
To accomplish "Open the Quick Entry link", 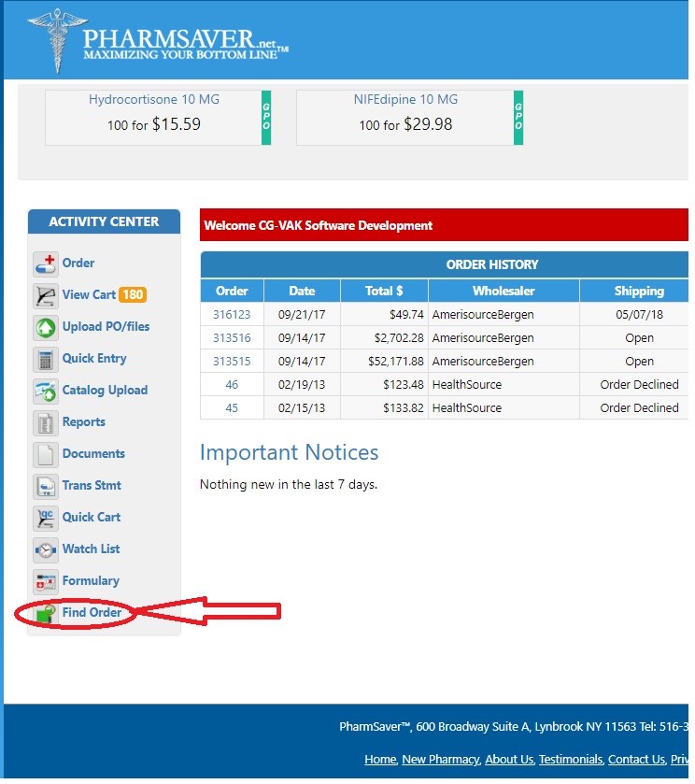I will point(94,359).
